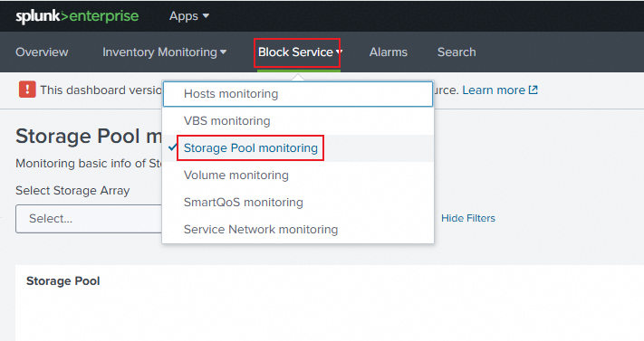
Task: Click the Select Storage Array label
Action: 72,191
